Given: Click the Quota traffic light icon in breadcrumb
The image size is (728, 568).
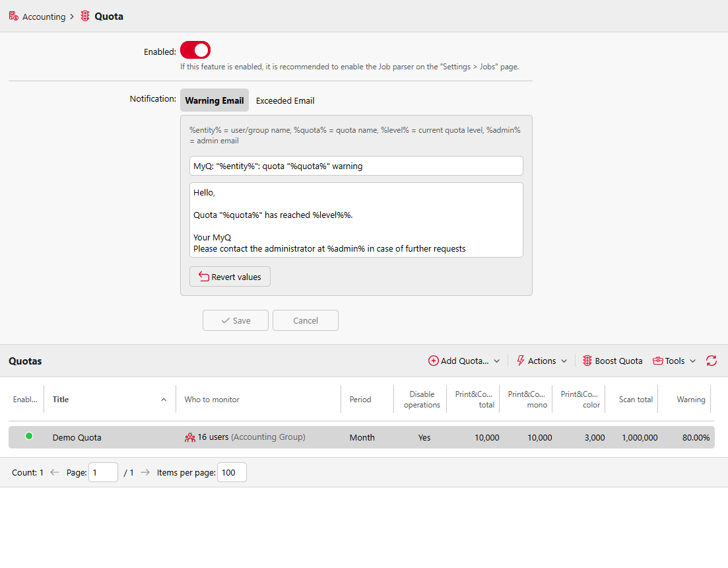Looking at the screenshot, I should pyautogui.click(x=85, y=17).
